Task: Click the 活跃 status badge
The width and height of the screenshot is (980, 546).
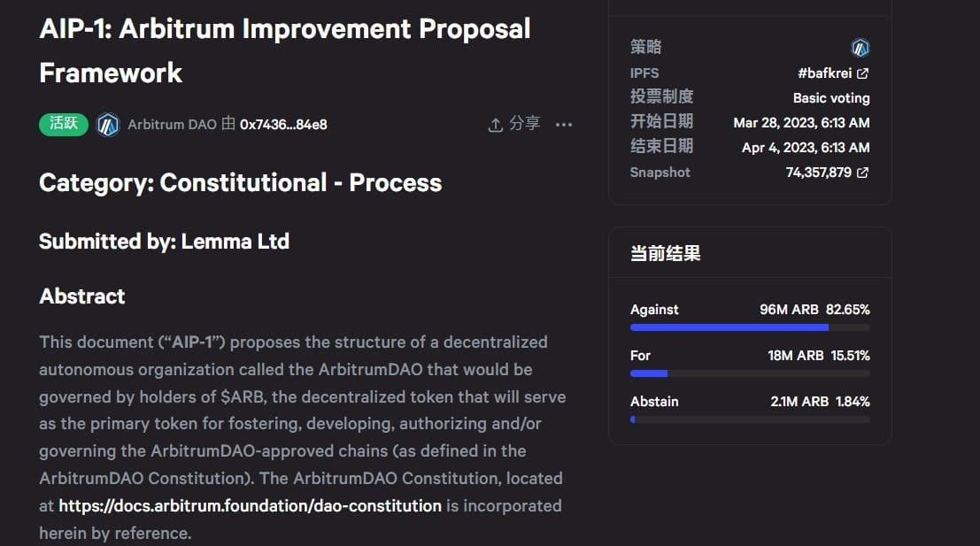Action: 62,125
